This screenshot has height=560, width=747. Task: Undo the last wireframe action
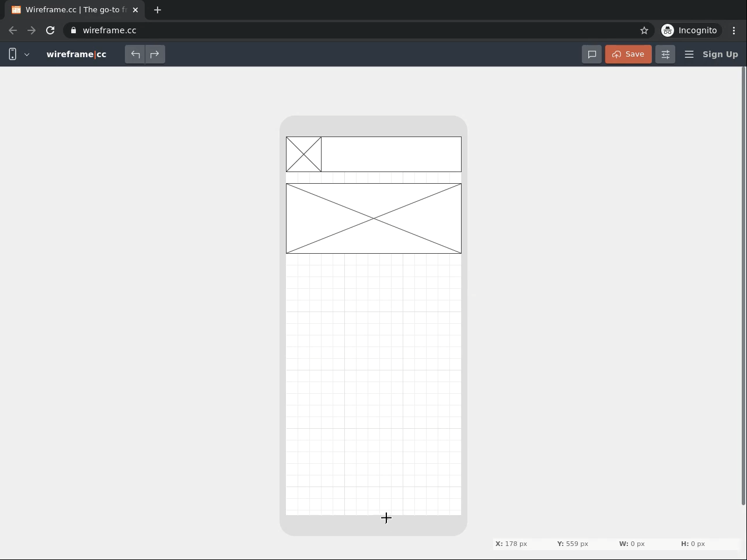pyautogui.click(x=135, y=54)
